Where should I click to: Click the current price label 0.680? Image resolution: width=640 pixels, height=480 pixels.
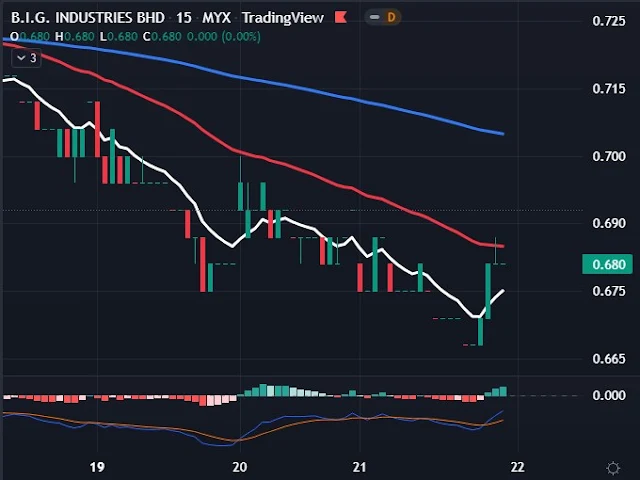pos(607,264)
